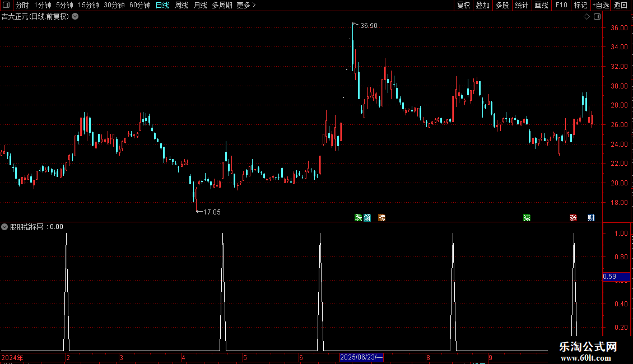Click the 2025/06/23 date label

pos(361,357)
